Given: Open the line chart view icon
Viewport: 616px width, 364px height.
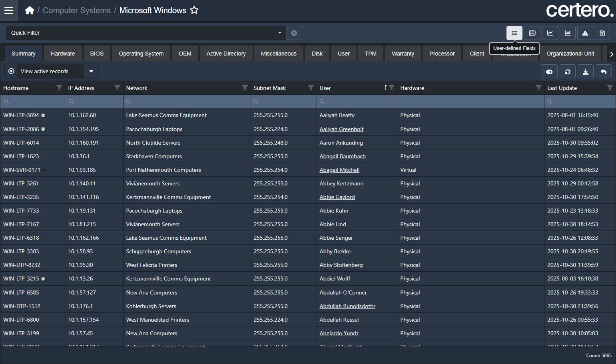Looking at the screenshot, I should 550,33.
